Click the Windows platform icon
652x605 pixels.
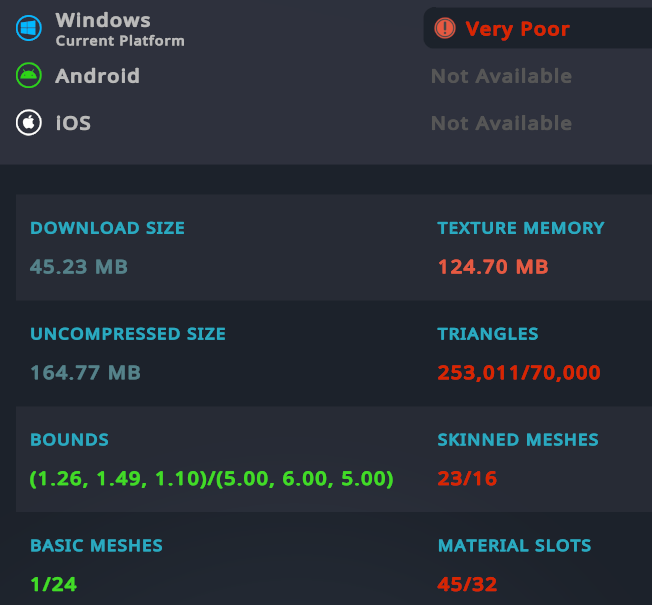[x=29, y=28]
